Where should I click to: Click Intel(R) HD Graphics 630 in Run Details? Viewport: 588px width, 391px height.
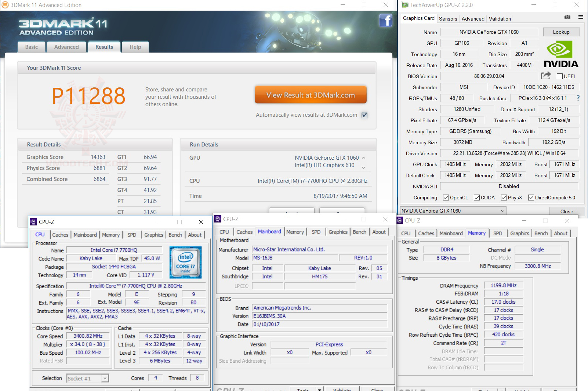pyautogui.click(x=324, y=165)
